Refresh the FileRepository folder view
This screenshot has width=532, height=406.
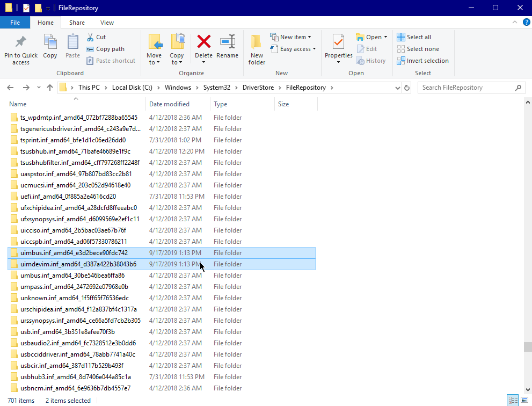pos(406,88)
